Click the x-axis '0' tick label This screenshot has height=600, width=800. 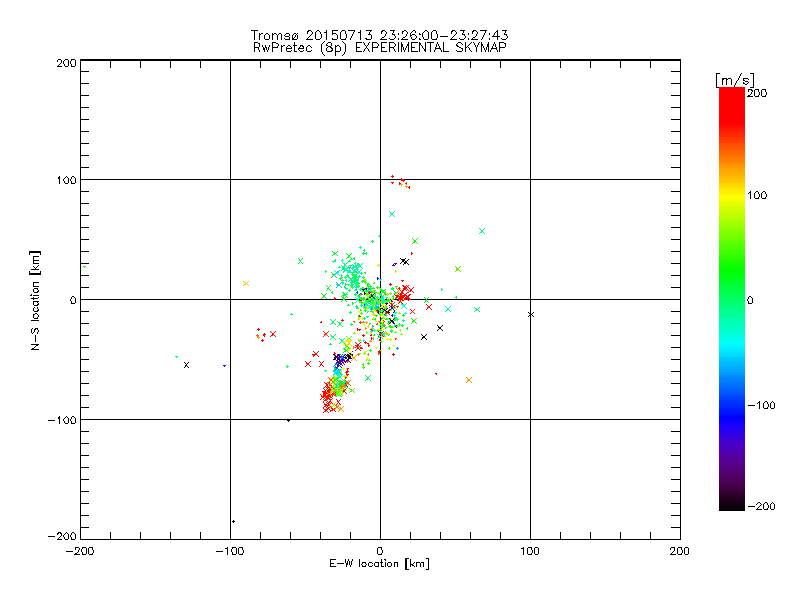pyautogui.click(x=380, y=552)
